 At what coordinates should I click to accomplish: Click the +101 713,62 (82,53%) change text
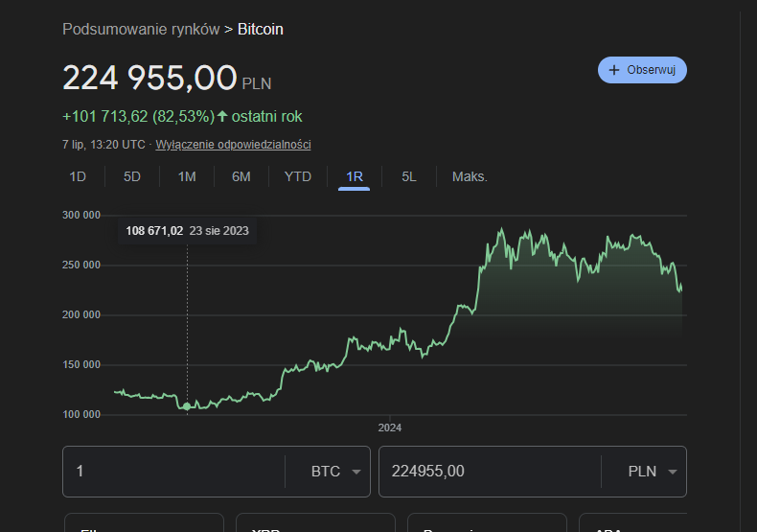139,116
